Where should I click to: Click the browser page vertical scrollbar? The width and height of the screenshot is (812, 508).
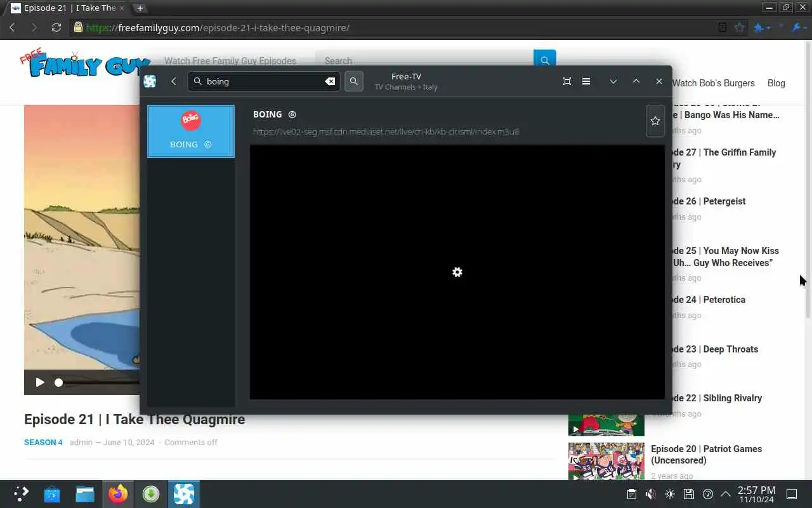point(806,180)
